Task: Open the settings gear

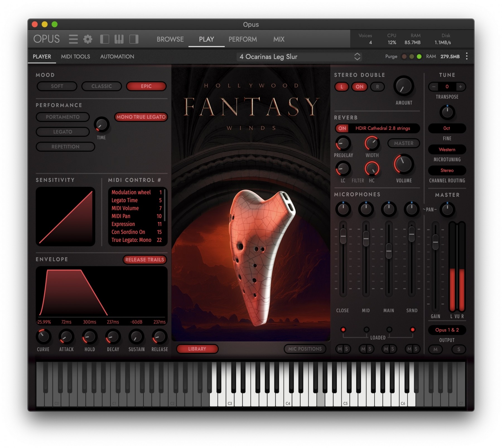Action: click(x=88, y=39)
